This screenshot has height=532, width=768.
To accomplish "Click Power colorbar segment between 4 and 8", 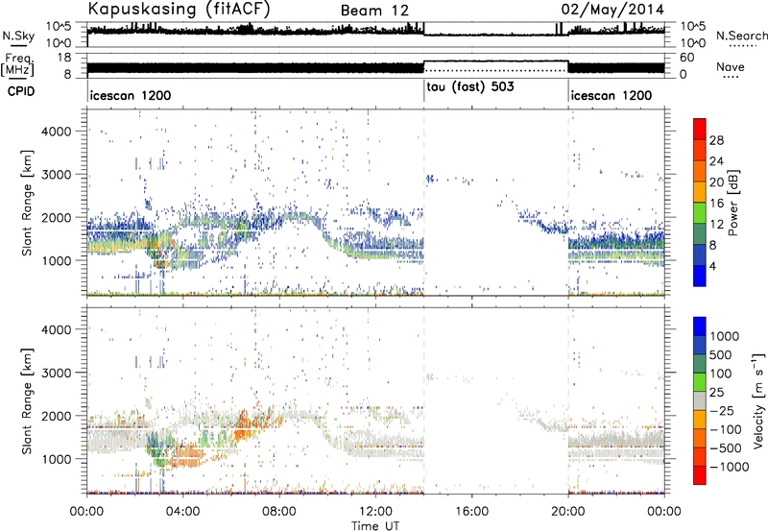I will 700,254.
